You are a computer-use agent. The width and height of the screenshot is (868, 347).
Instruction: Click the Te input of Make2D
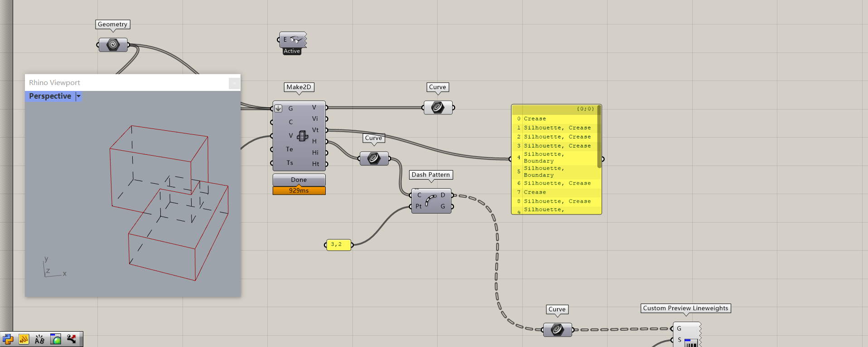(x=289, y=149)
